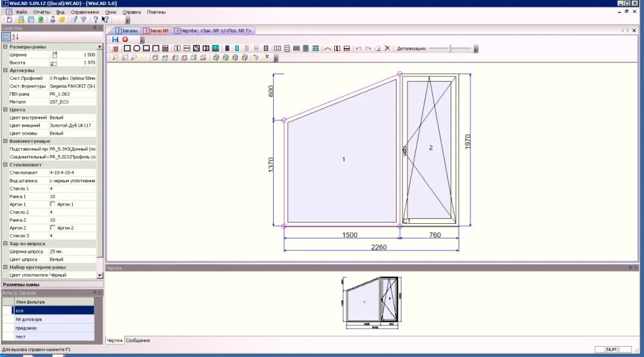
Task: Collapse the Стеклопакет section
Action: tap(5, 165)
